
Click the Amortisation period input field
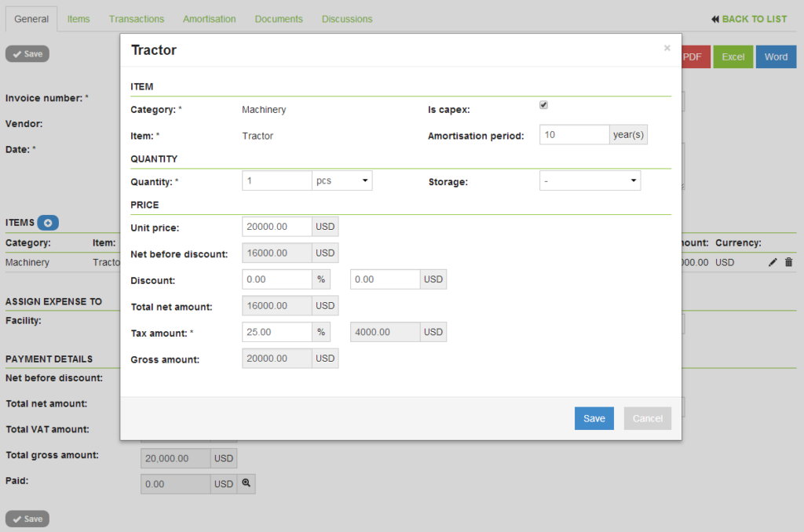[x=574, y=135]
